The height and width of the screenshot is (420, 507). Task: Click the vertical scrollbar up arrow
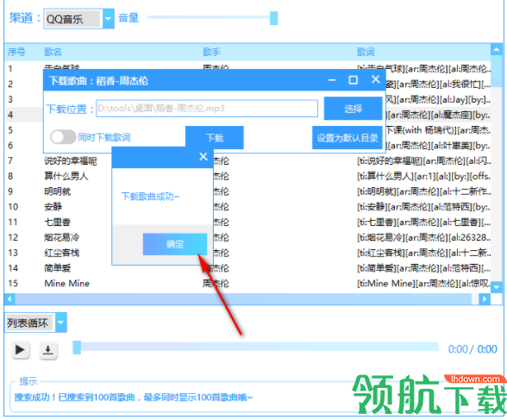(x=496, y=49)
